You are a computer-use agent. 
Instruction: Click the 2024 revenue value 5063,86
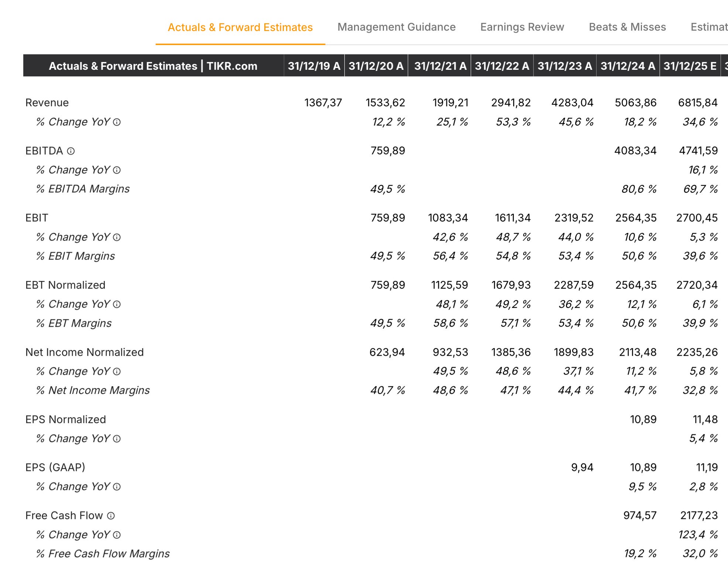click(635, 103)
